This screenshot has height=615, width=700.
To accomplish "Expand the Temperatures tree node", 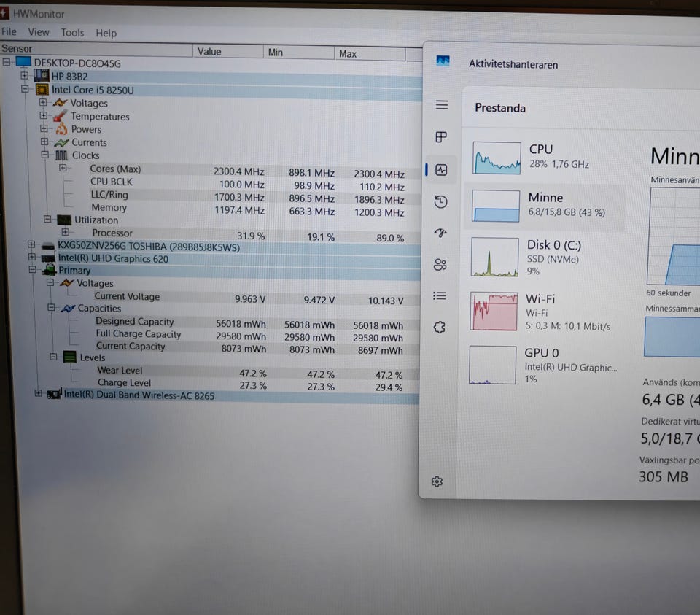I will click(x=43, y=115).
